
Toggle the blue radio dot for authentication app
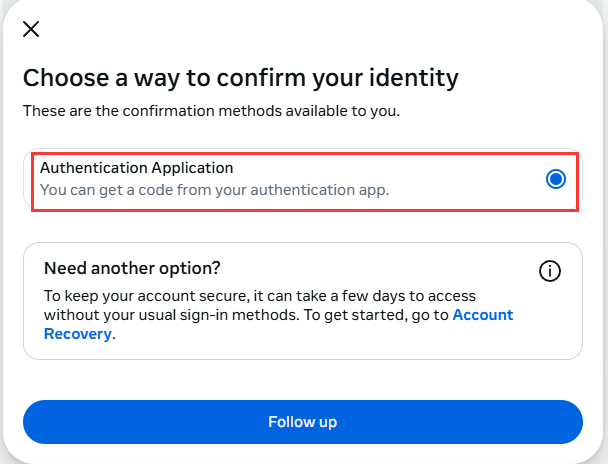556,179
